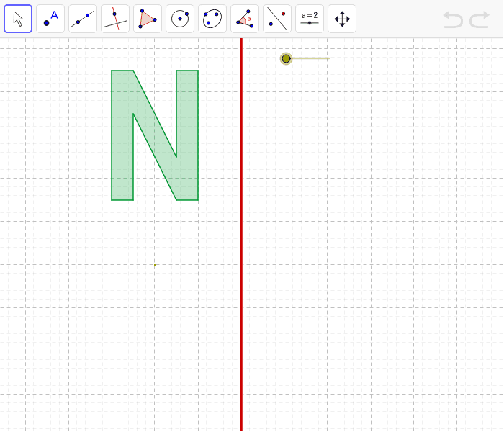
Task: Select the Ellipse tool
Action: pyautogui.click(x=212, y=19)
